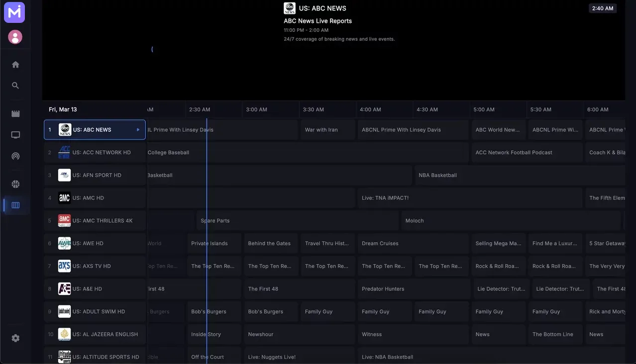
Task: Click the Fri, Mar 13 date label
Action: coord(63,109)
